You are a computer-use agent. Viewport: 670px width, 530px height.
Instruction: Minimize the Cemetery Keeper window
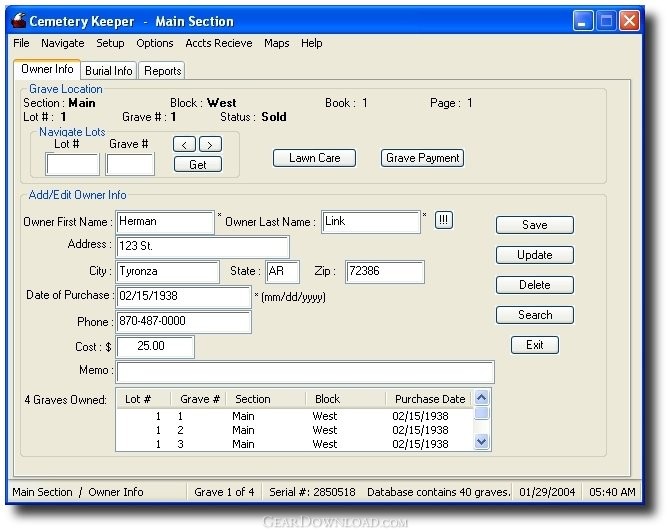pyautogui.click(x=582, y=21)
